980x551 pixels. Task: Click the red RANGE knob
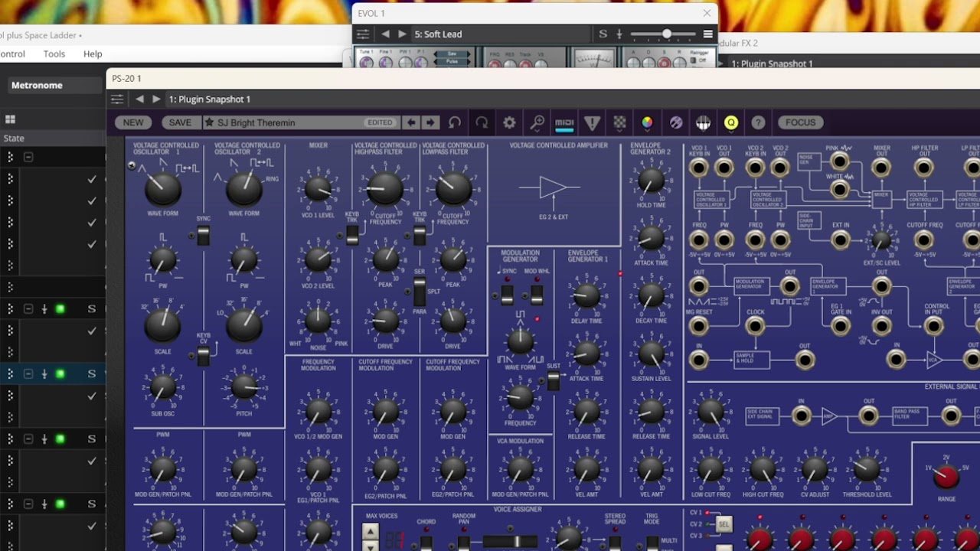pyautogui.click(x=946, y=477)
